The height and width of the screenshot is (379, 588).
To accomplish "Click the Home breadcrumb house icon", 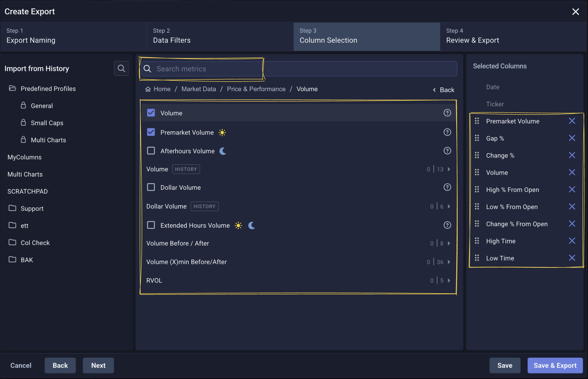I will click(148, 89).
